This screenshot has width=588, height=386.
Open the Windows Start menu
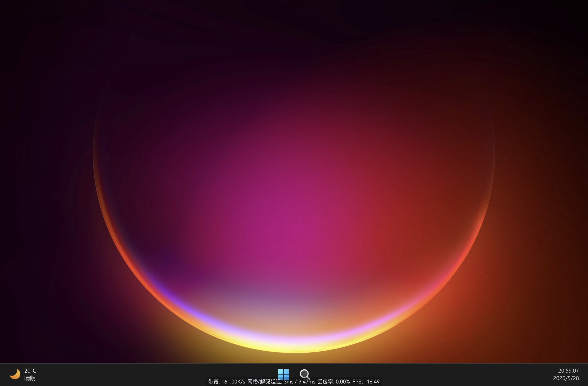click(x=283, y=374)
